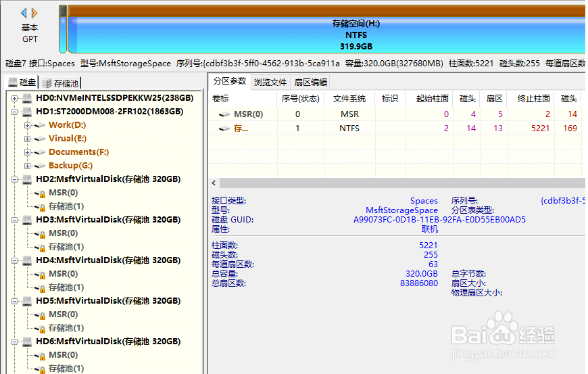This screenshot has width=588, height=374.
Task: Sort by the 起始柱面 column header
Action: tap(429, 98)
